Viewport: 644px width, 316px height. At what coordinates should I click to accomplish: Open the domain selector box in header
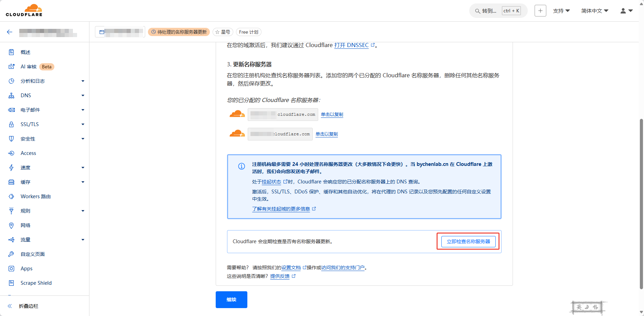(120, 32)
